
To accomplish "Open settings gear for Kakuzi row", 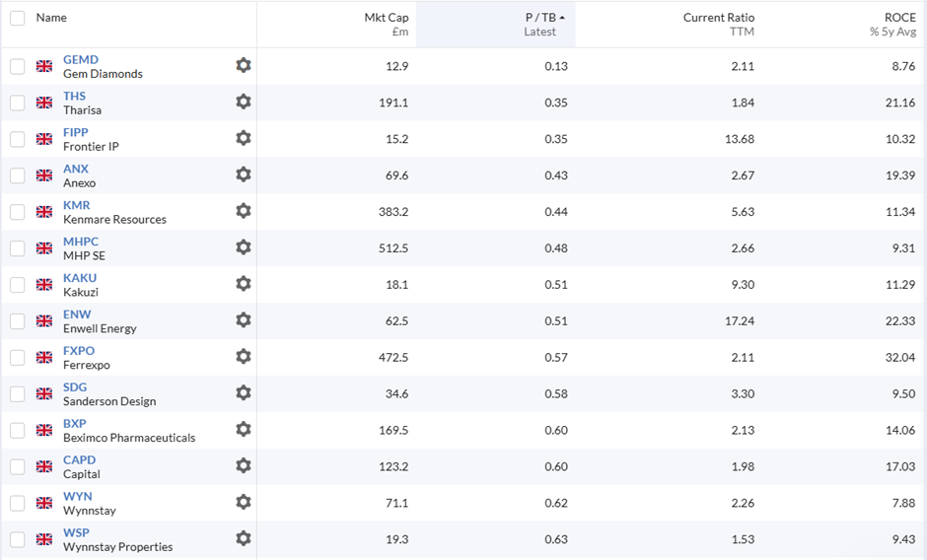I will click(x=243, y=284).
